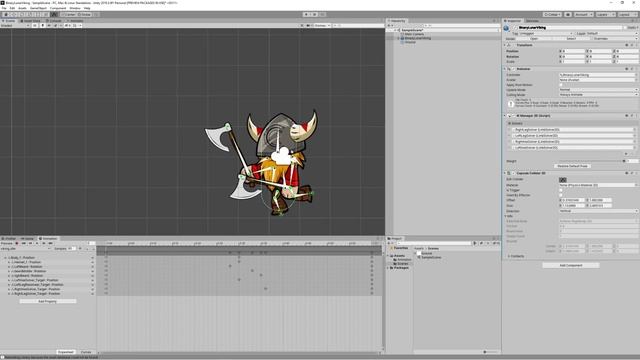The width and height of the screenshot is (640, 360).
Task: Select the Hand tool in toolbar
Action: pyautogui.click(x=6, y=14)
